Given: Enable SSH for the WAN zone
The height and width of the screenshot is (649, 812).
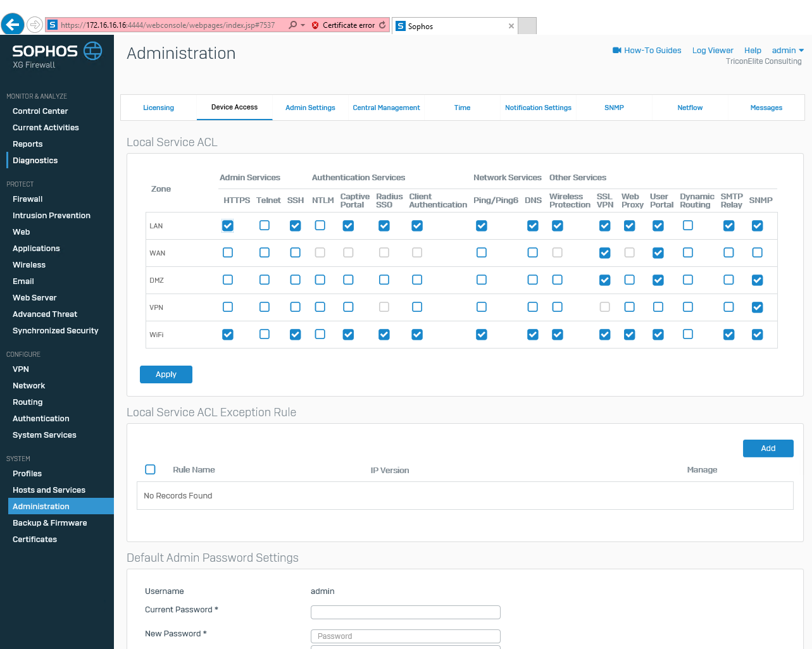Looking at the screenshot, I should click(x=295, y=253).
